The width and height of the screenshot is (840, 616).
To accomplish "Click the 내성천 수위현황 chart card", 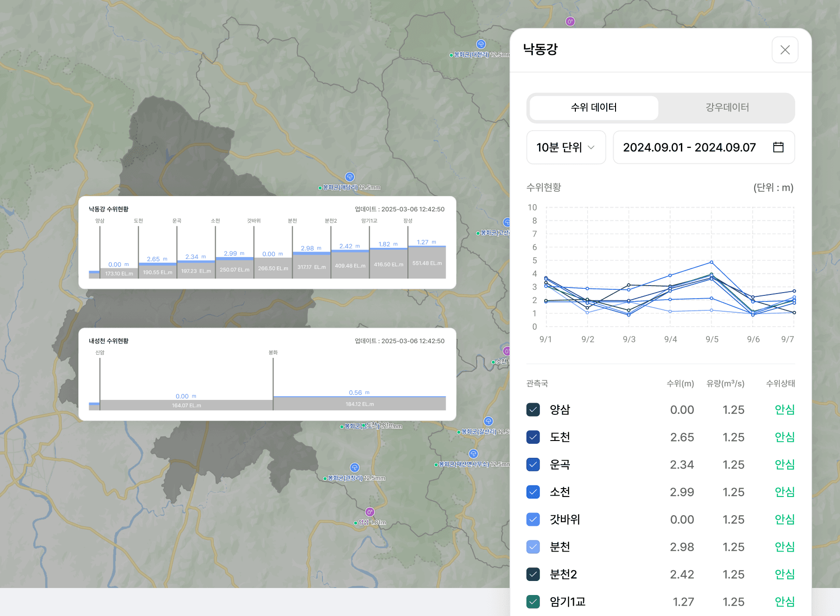I will click(267, 374).
